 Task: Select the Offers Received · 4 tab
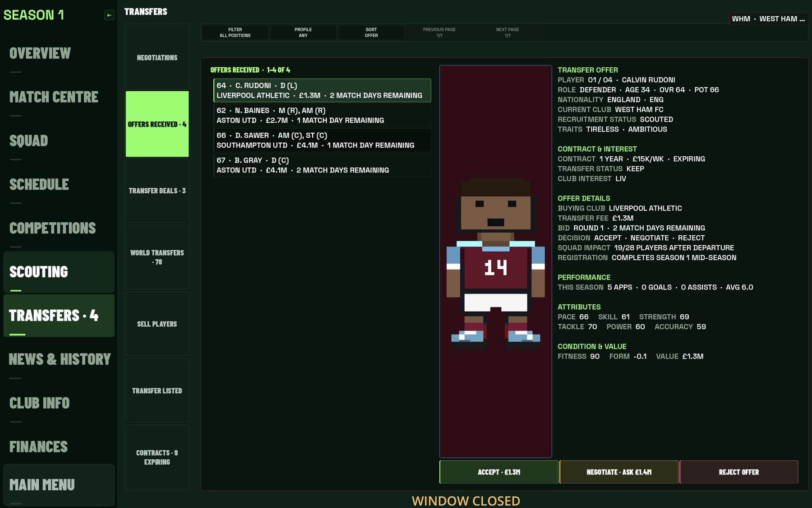(157, 124)
